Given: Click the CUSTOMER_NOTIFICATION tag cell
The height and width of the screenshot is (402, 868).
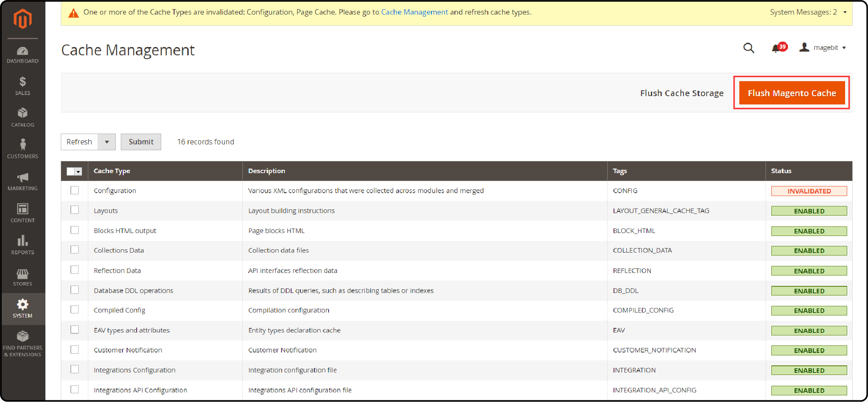Looking at the screenshot, I should (654, 350).
